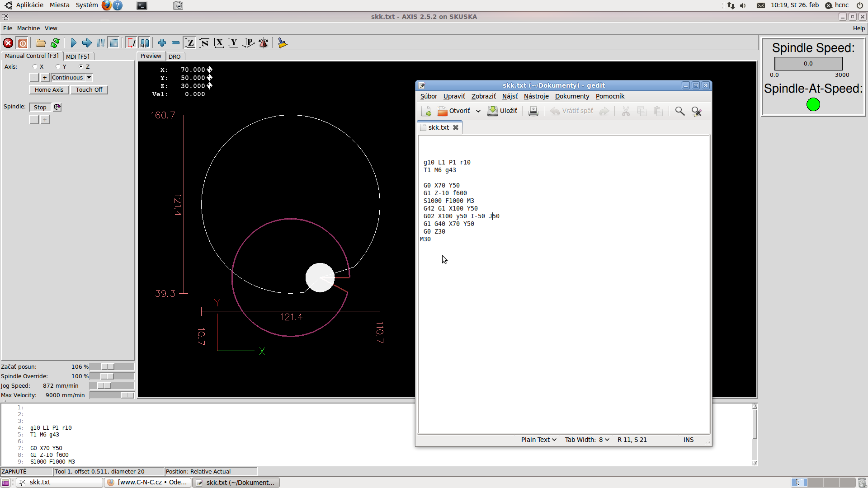Click the Touch Off button
Image resolution: width=868 pixels, height=488 pixels.
click(x=89, y=90)
